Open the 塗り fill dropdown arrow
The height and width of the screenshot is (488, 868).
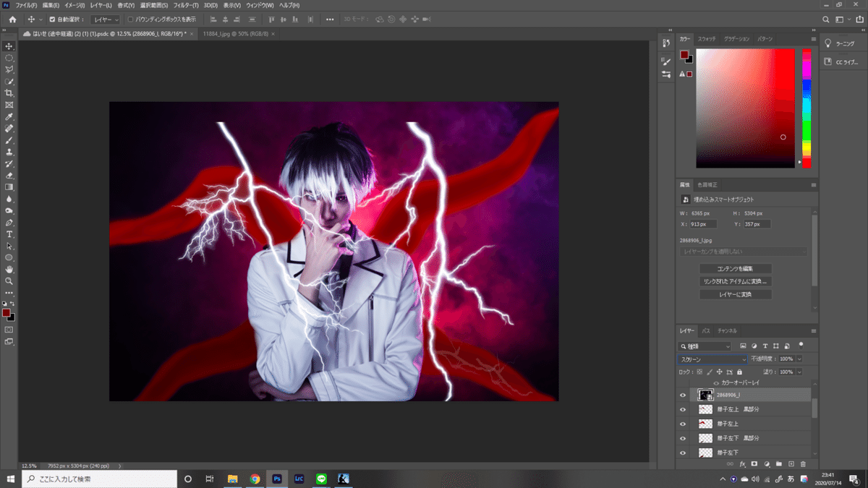(x=799, y=372)
